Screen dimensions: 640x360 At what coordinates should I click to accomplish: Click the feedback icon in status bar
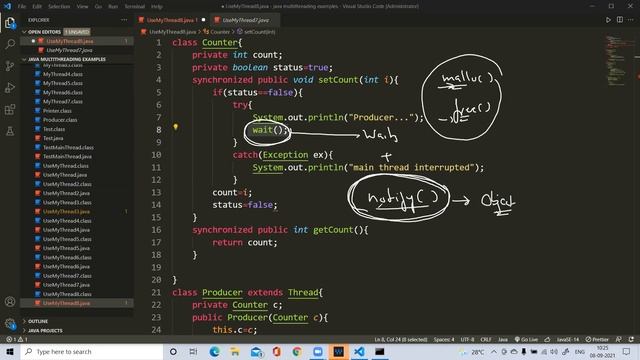click(x=619, y=339)
